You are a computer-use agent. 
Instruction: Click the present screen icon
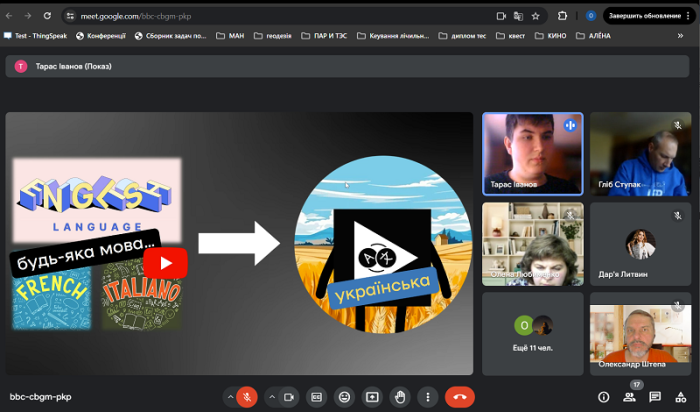[x=372, y=396]
